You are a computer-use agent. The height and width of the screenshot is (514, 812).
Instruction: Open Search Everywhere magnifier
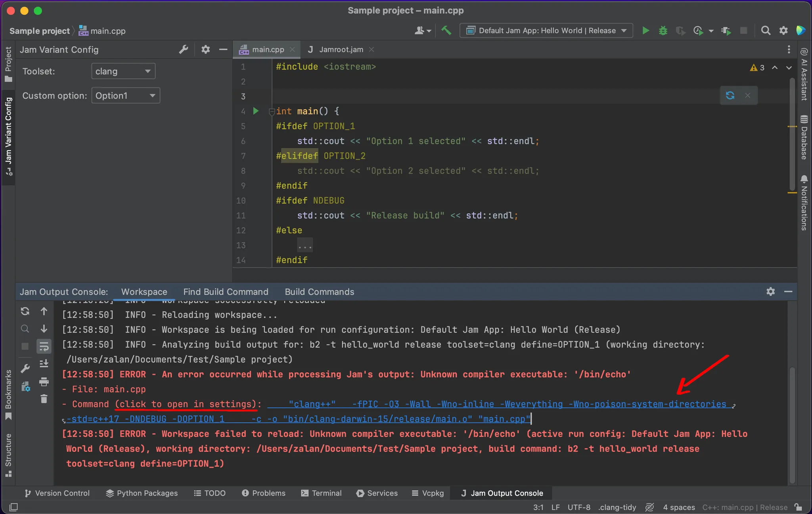pyautogui.click(x=766, y=31)
